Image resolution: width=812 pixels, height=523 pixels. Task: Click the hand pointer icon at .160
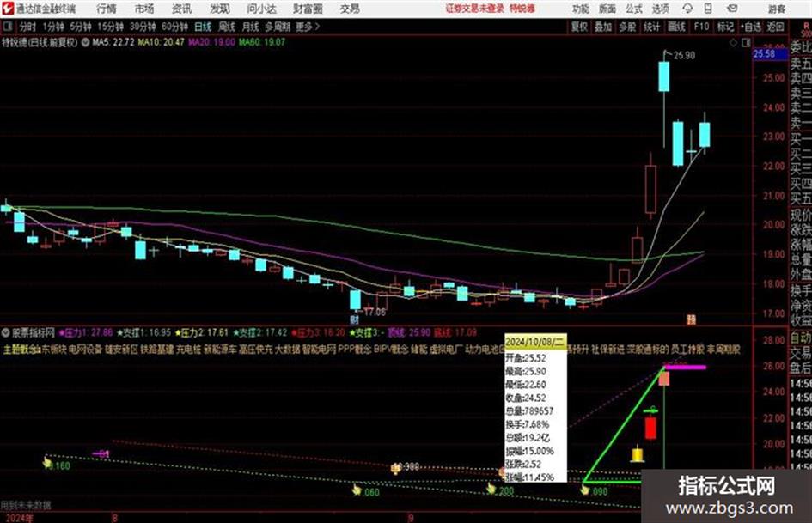pyautogui.click(x=47, y=463)
